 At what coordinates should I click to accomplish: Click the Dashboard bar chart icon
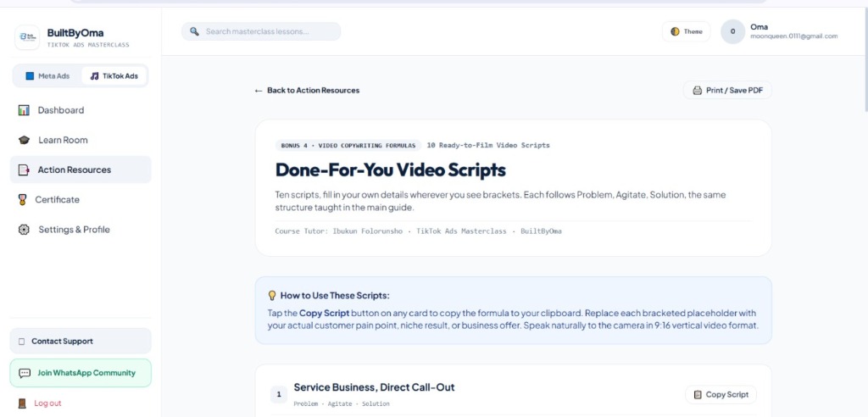[x=24, y=110]
